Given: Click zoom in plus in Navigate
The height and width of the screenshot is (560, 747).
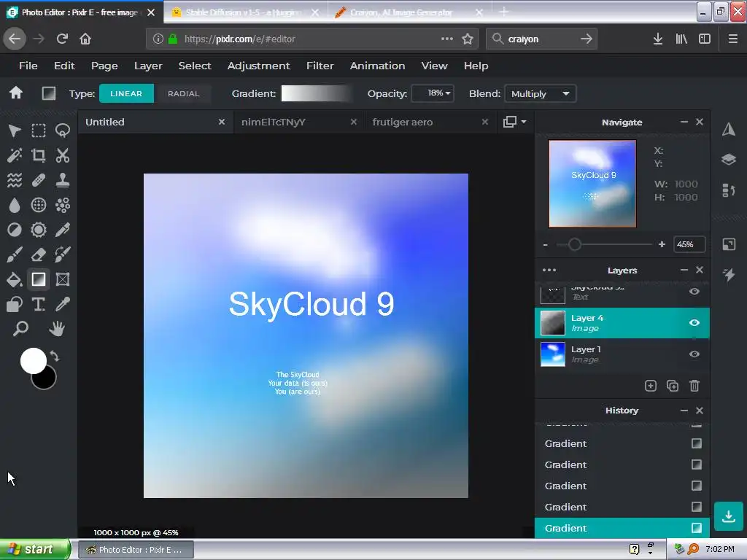Looking at the screenshot, I should point(662,244).
